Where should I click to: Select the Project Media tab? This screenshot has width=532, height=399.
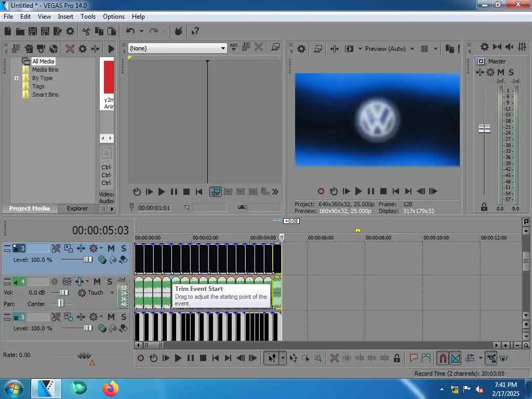(30, 208)
